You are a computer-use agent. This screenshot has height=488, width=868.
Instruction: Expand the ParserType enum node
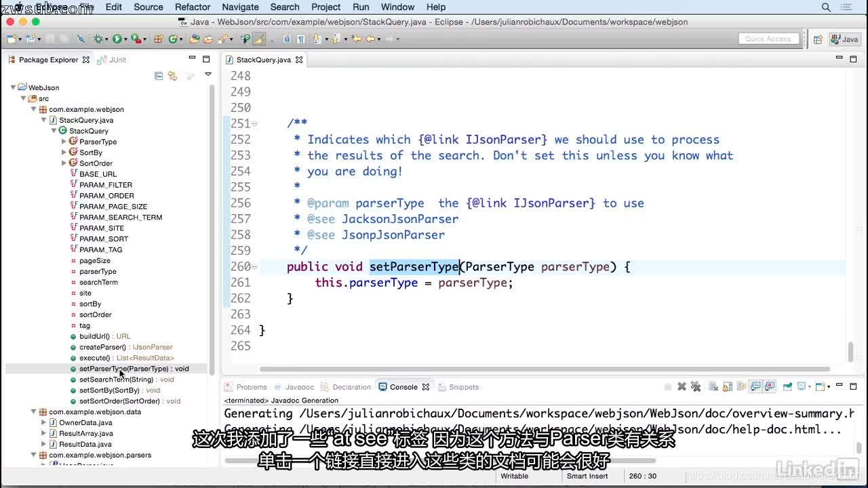[64, 142]
